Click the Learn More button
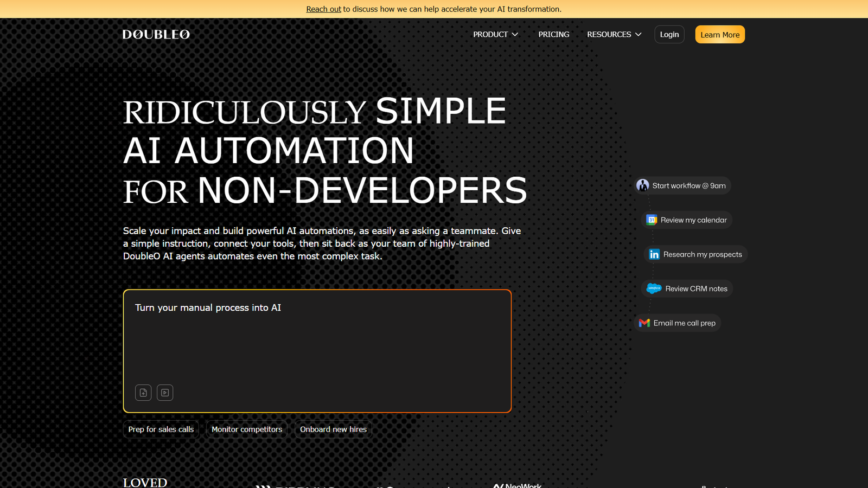 click(720, 34)
